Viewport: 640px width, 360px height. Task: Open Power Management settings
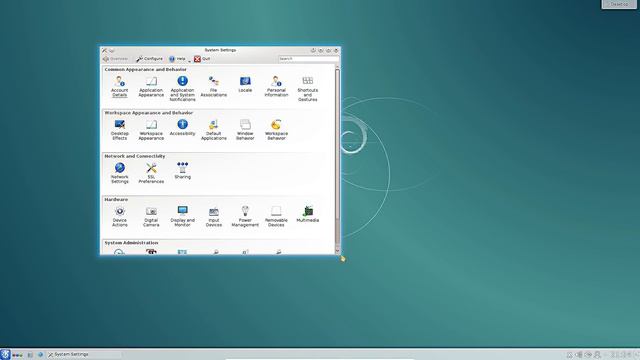tap(245, 217)
